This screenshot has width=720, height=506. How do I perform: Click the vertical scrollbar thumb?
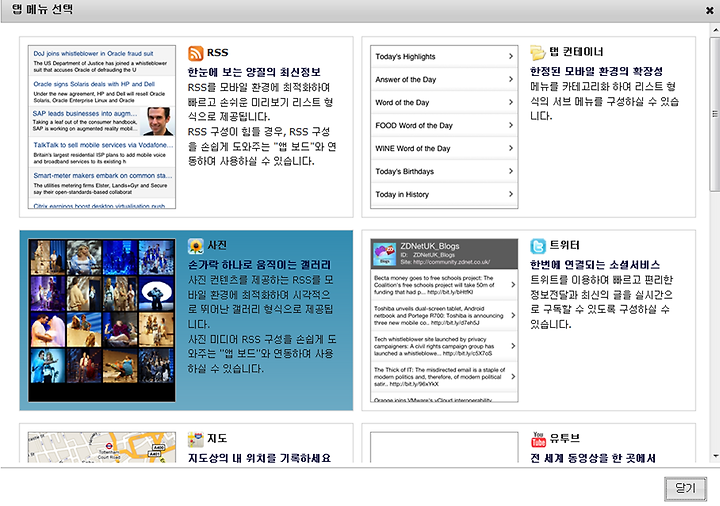[715, 114]
